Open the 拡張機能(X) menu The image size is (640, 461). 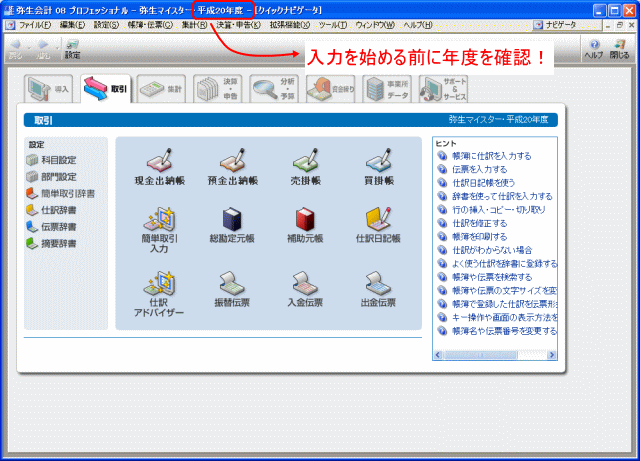[x=290, y=25]
